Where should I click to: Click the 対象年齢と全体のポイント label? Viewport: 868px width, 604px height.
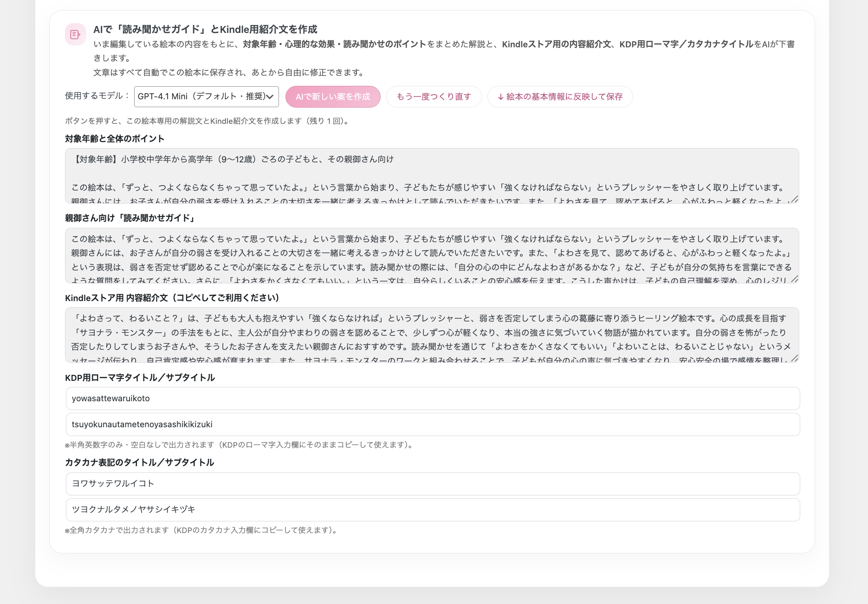[x=115, y=139]
